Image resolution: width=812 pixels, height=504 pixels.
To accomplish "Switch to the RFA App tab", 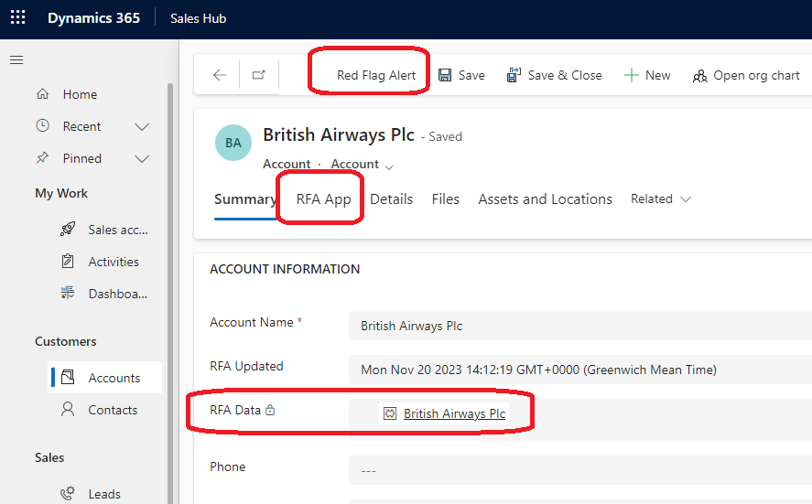I will [x=324, y=199].
